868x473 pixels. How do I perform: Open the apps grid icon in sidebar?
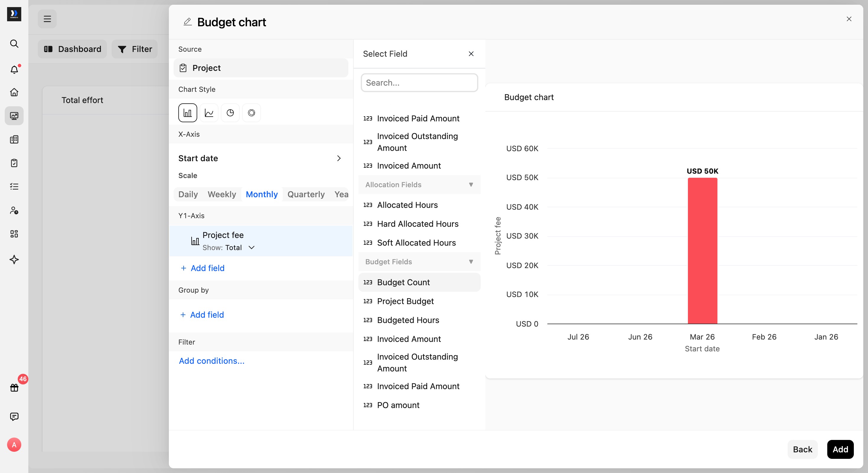14,234
